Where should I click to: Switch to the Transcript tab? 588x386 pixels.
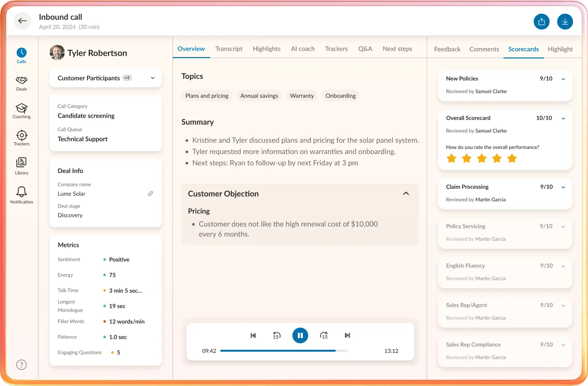click(x=229, y=49)
